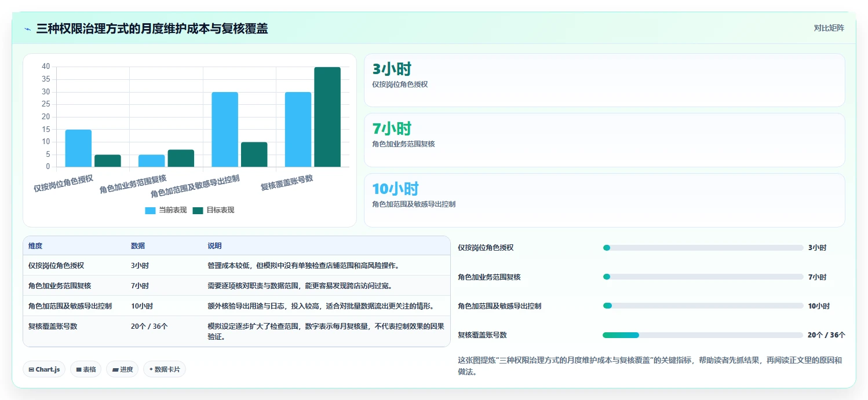The image size is (868, 400).
Task: Click the 10小时 value beside third progress bar
Action: pyautogui.click(x=819, y=306)
